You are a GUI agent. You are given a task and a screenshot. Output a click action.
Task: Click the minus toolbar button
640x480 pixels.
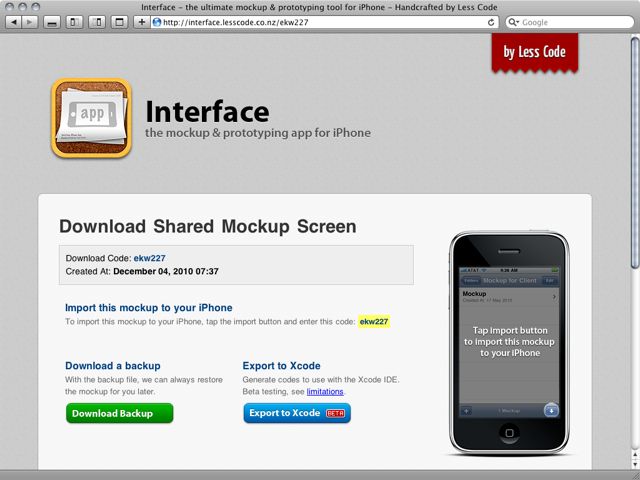point(52,22)
